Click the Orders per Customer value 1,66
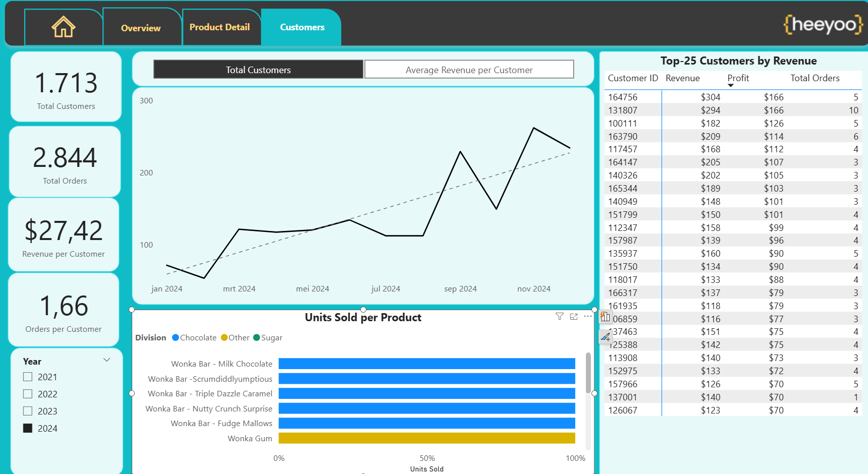 pos(64,307)
